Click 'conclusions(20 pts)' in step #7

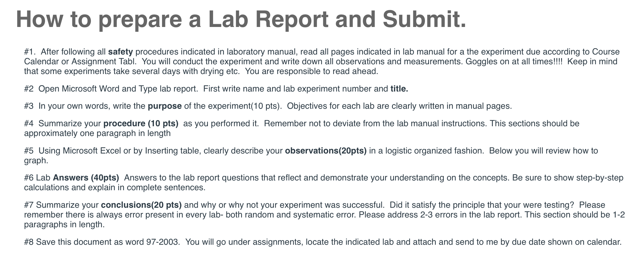[141, 205]
